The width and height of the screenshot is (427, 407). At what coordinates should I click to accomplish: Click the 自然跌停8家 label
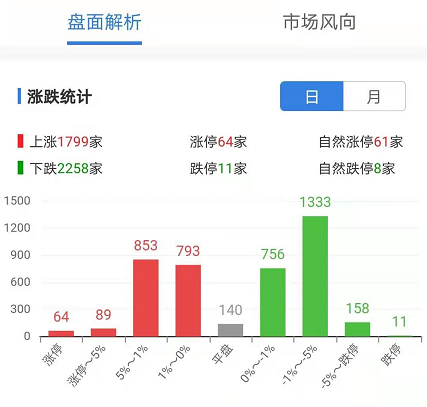357,169
